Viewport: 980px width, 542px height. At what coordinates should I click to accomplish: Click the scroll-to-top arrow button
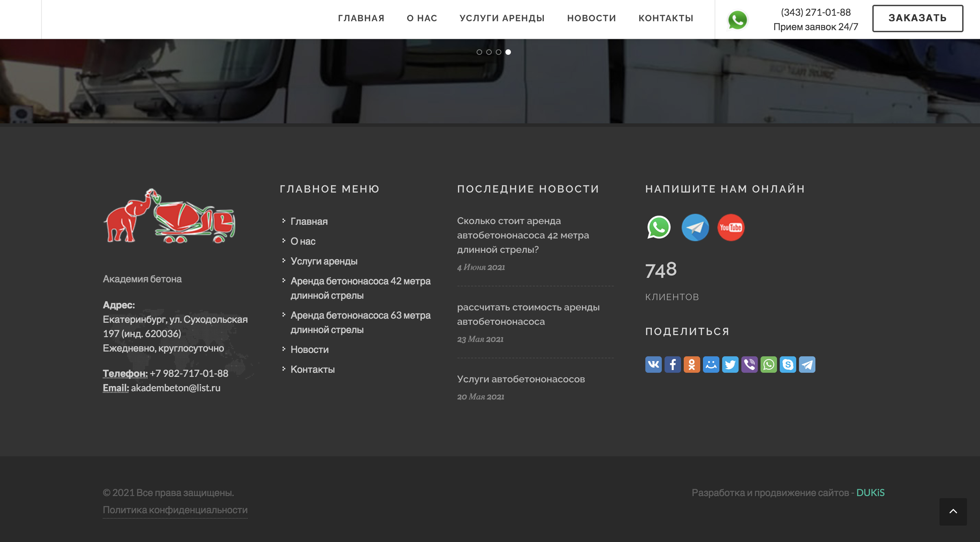point(953,512)
